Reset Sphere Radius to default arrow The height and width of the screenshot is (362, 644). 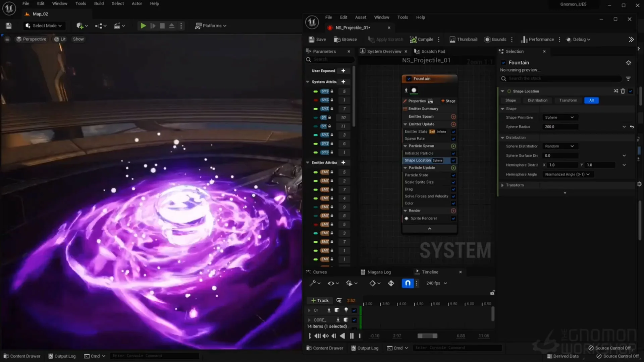632,127
